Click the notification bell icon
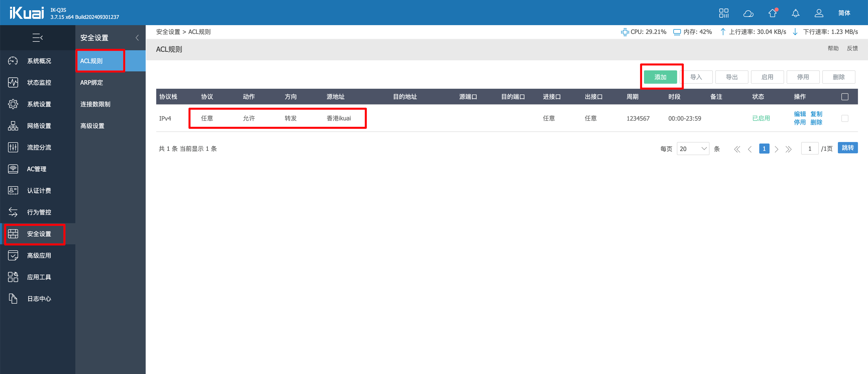Image resolution: width=868 pixels, height=374 pixels. click(795, 13)
